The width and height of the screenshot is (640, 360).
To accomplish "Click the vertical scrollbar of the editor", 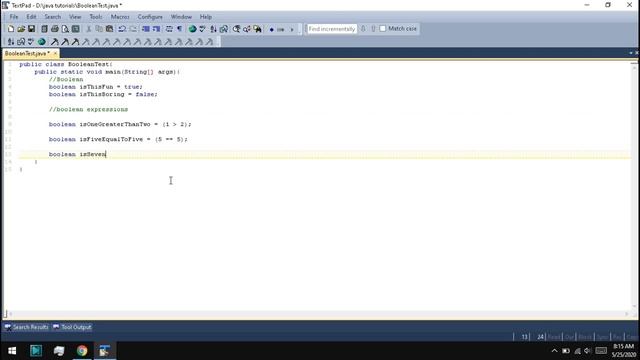I will 634,186.
